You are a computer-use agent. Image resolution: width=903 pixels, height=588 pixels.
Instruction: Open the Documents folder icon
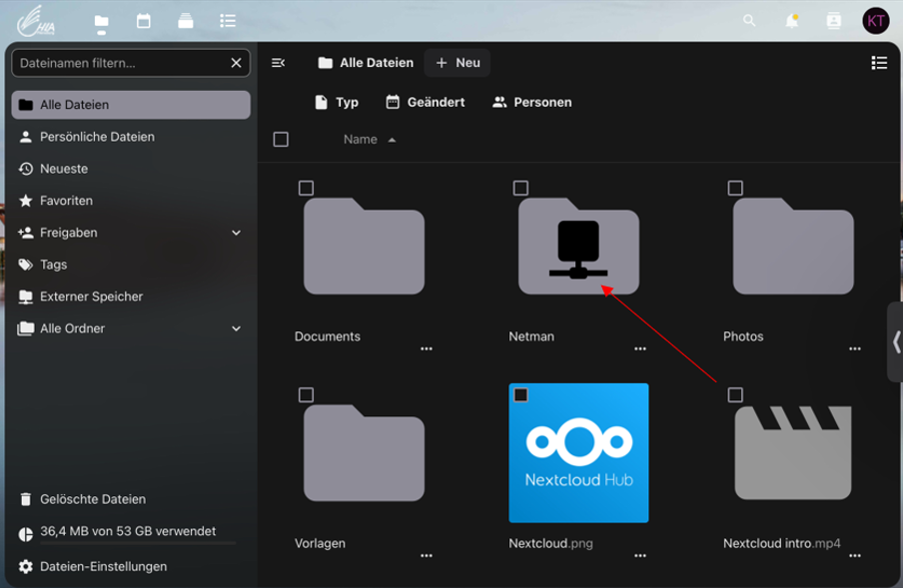[364, 247]
